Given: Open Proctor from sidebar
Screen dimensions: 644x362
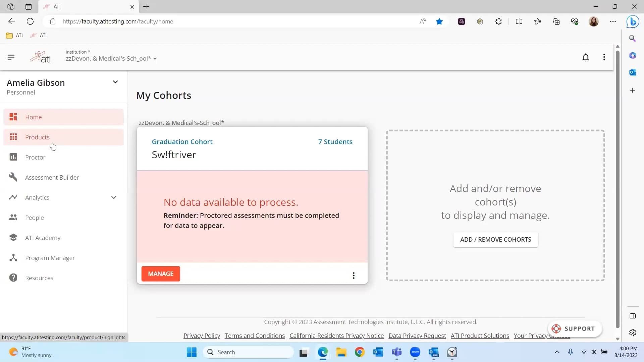Looking at the screenshot, I should click(x=35, y=157).
